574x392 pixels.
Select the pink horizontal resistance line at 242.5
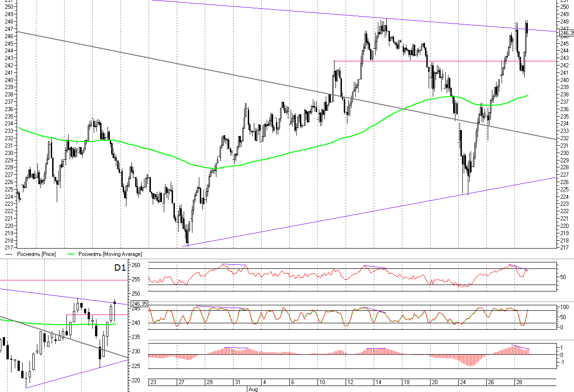(x=415, y=61)
